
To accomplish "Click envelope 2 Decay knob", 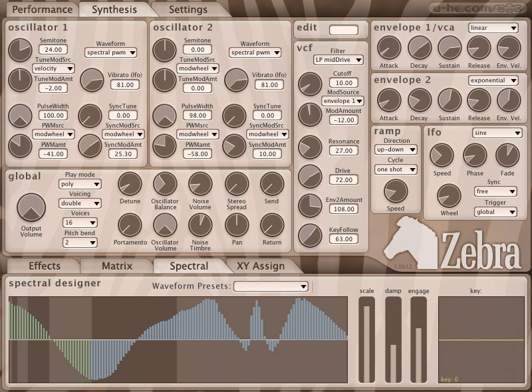I will click(x=420, y=100).
